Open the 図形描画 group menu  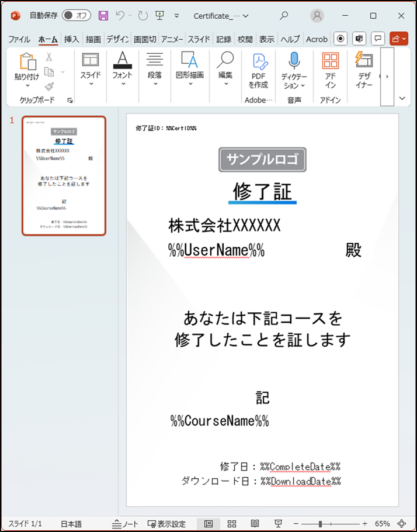tap(190, 69)
